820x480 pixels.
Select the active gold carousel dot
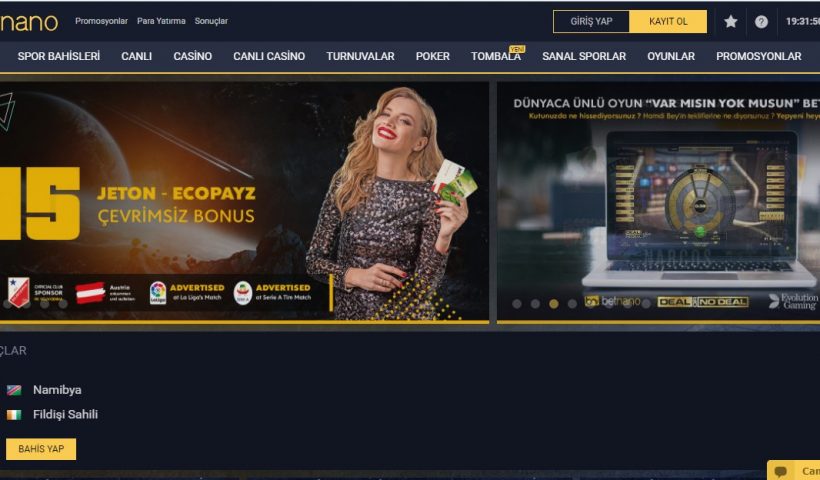click(553, 304)
